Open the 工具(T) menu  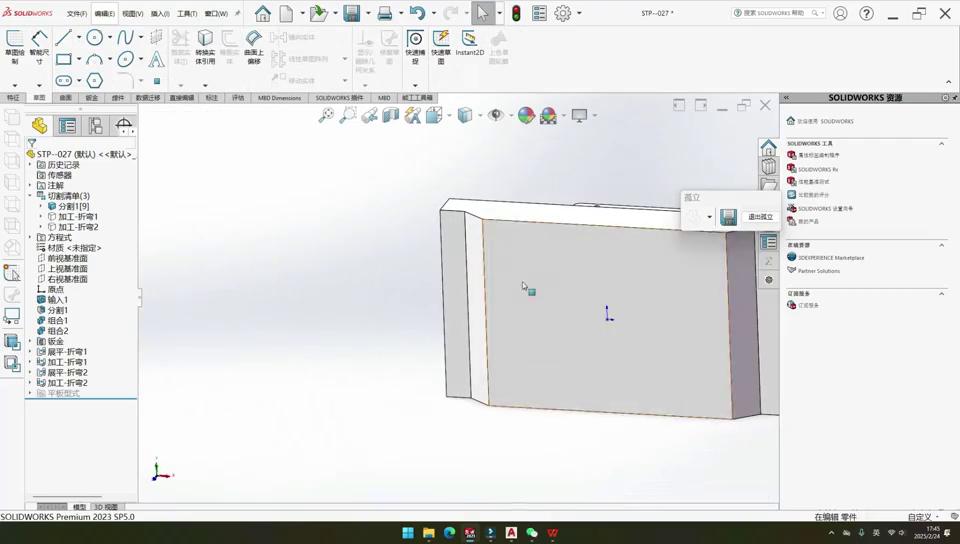pos(187,14)
